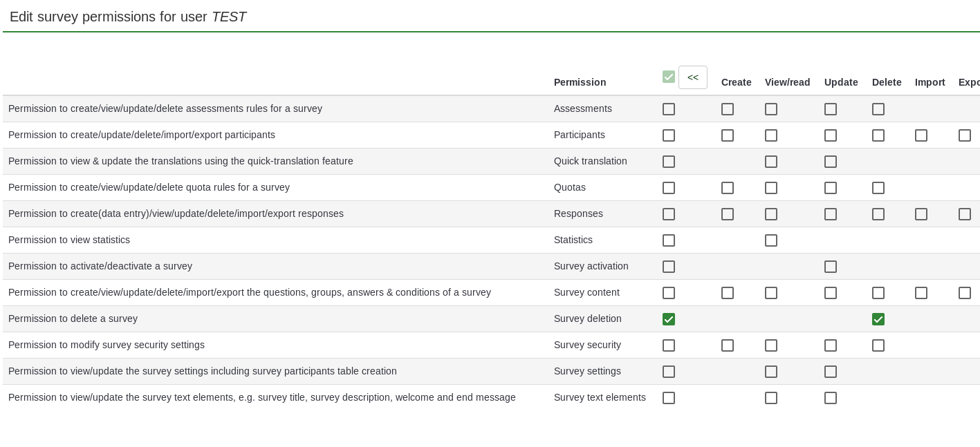Screen dimensions: 980x447
Task: Check Create permission for Participants
Action: [728, 135]
